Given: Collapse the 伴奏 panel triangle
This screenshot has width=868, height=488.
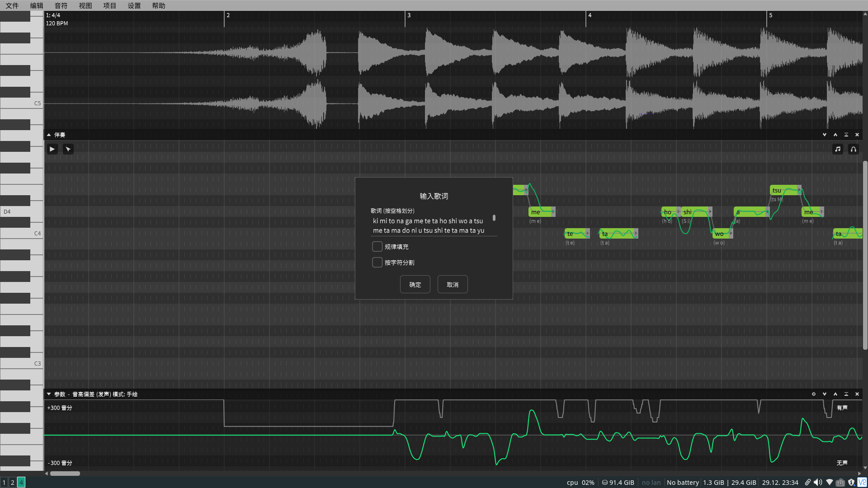Looking at the screenshot, I should 49,135.
